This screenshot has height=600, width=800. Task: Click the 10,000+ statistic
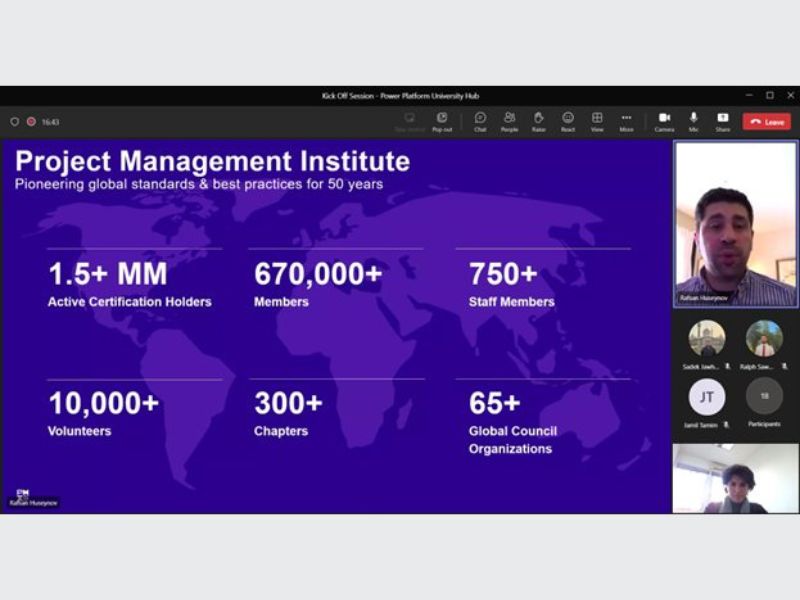(104, 403)
